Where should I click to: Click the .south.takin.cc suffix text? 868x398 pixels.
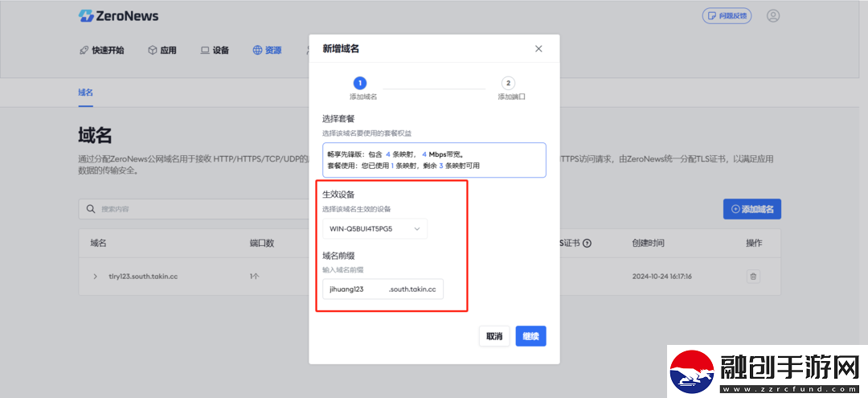411,289
